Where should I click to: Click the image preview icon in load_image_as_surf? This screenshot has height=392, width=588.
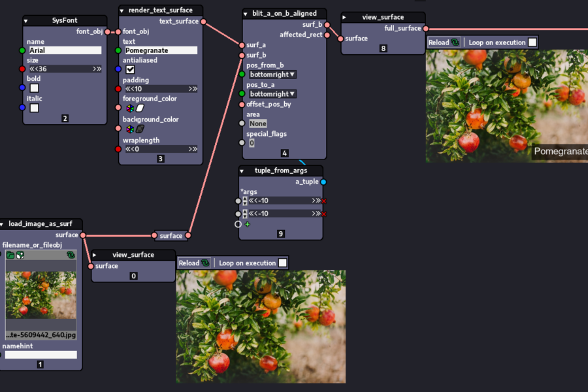(20, 255)
